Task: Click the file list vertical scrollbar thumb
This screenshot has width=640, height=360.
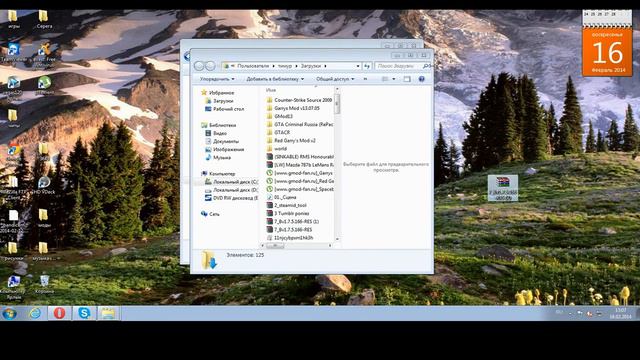Action: pyautogui.click(x=337, y=105)
